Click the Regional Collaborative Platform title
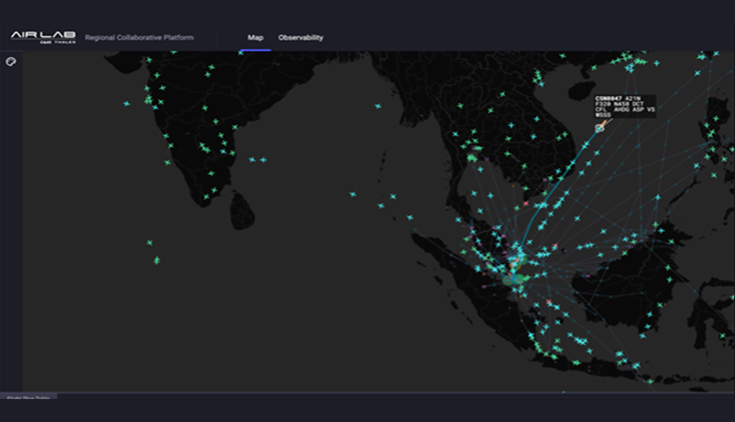Image resolution: width=735 pixels, height=422 pixels. tap(140, 38)
